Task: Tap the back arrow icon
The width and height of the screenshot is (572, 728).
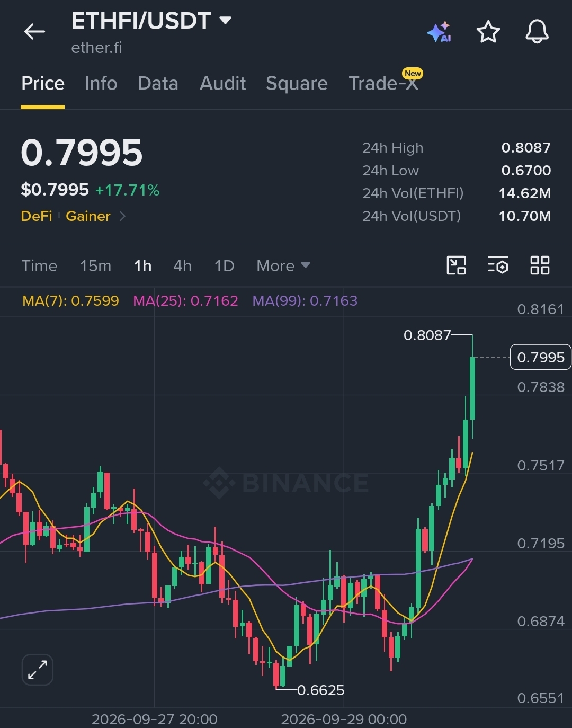Action: (x=34, y=32)
